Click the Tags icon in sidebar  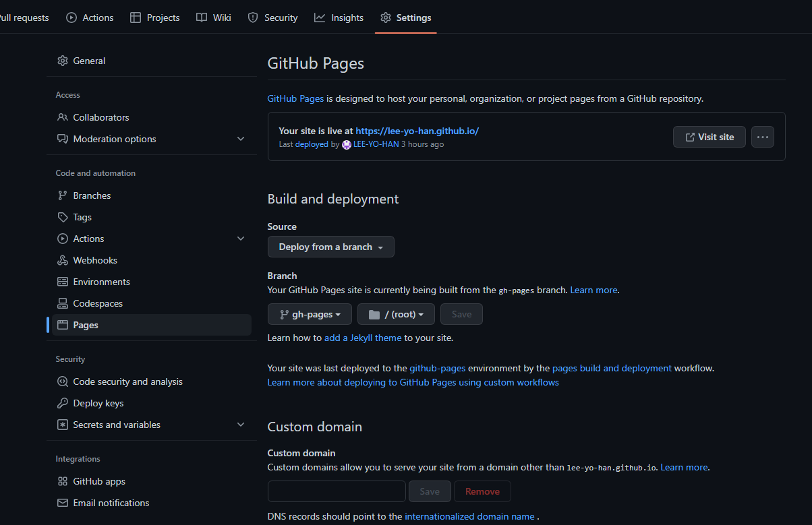pyautogui.click(x=63, y=217)
